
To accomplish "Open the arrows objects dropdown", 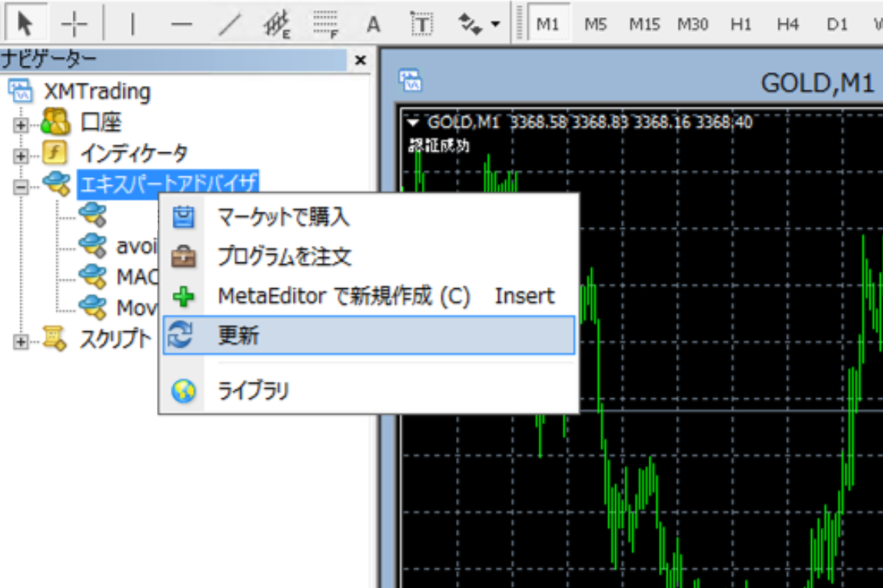I will [479, 24].
